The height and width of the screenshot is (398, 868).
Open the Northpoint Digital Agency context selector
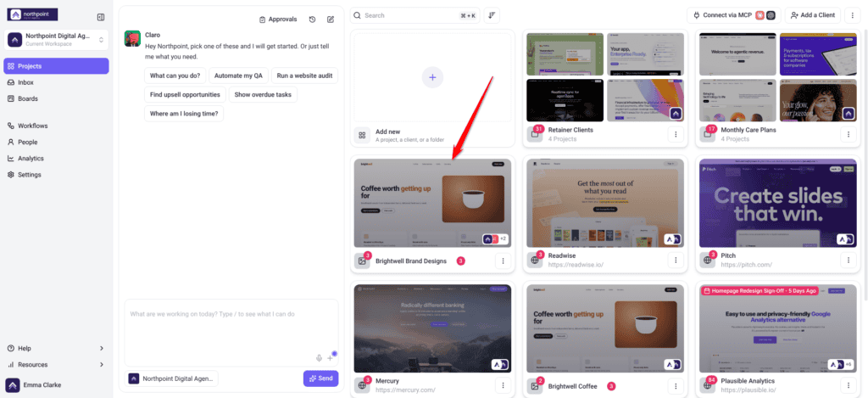pos(171,378)
